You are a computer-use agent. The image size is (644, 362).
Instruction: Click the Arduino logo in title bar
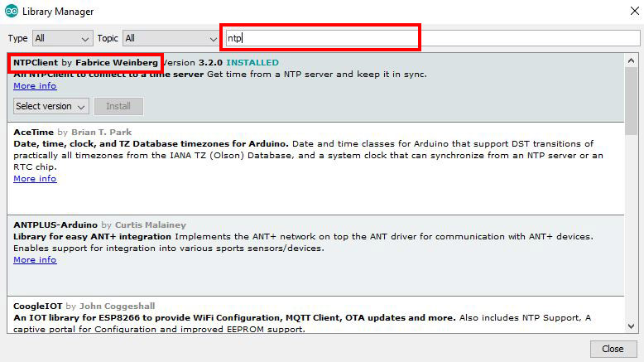point(11,11)
